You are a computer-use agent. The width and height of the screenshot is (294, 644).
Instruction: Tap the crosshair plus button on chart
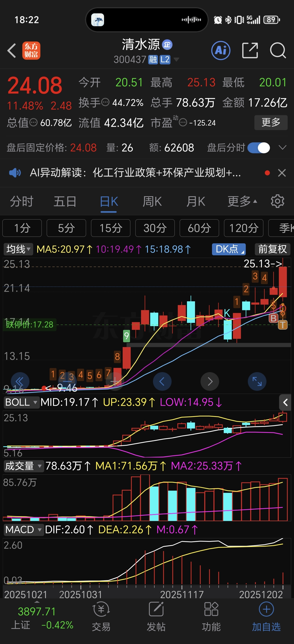click(x=115, y=382)
